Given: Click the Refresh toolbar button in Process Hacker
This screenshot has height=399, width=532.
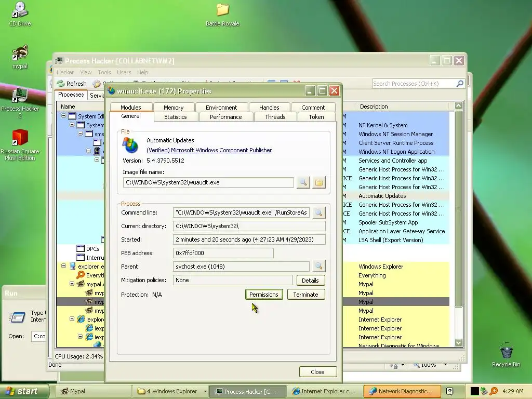Looking at the screenshot, I should point(72,84).
